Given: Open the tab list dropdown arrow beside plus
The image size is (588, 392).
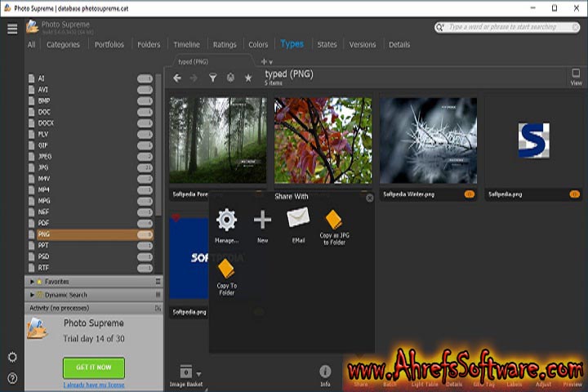Looking at the screenshot, I should (x=271, y=62).
